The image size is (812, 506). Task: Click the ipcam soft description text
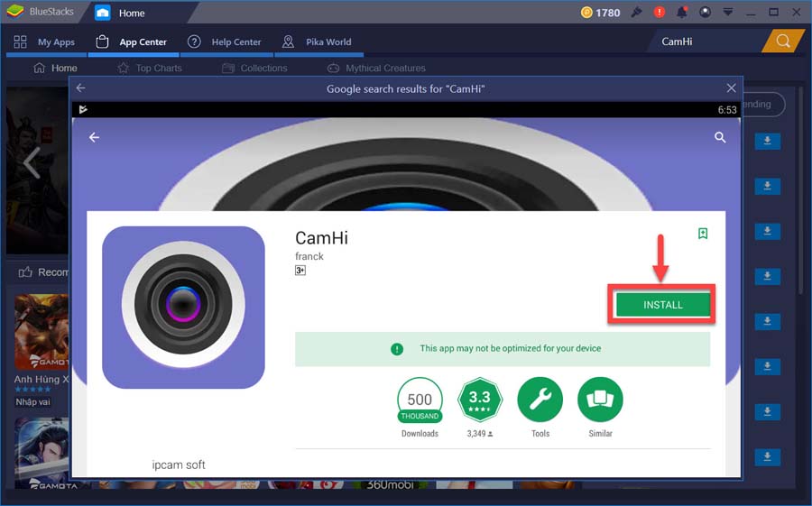click(x=179, y=465)
